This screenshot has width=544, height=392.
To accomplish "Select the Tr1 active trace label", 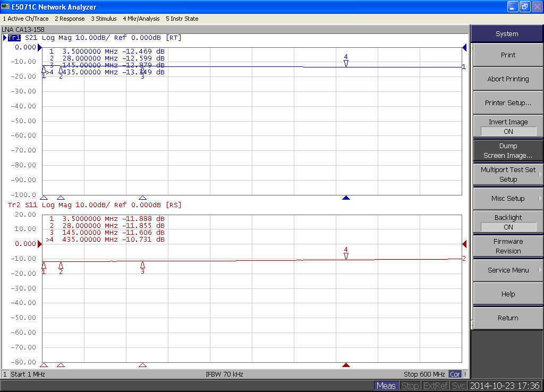I will pyautogui.click(x=14, y=38).
